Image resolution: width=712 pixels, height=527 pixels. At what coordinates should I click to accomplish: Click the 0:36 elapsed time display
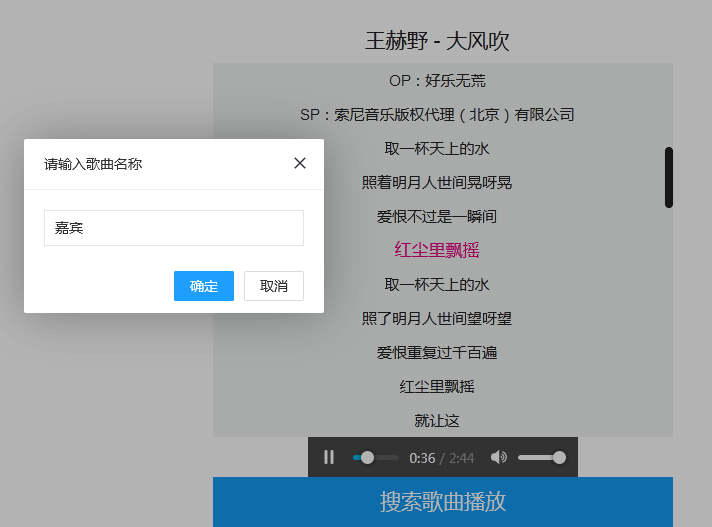click(x=422, y=458)
